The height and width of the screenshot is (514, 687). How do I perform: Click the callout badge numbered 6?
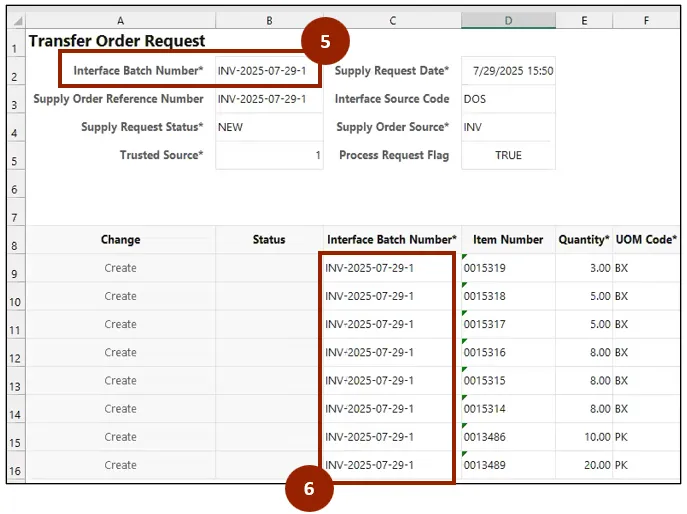[309, 487]
